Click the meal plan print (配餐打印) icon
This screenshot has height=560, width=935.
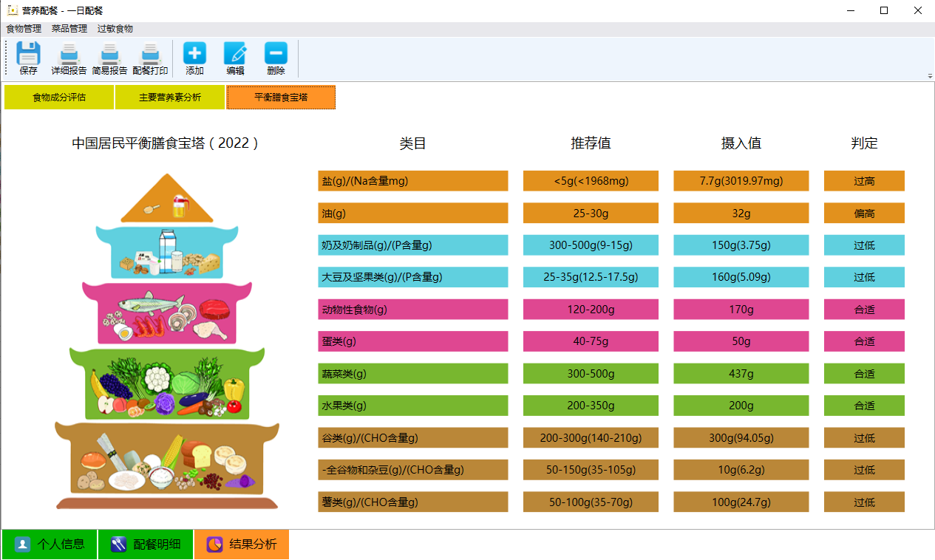click(x=150, y=54)
